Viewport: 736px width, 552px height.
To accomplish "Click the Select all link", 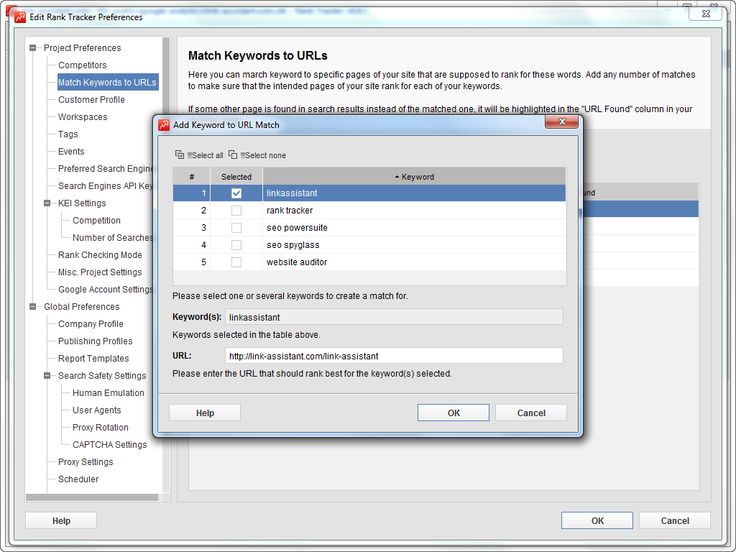I will [205, 155].
